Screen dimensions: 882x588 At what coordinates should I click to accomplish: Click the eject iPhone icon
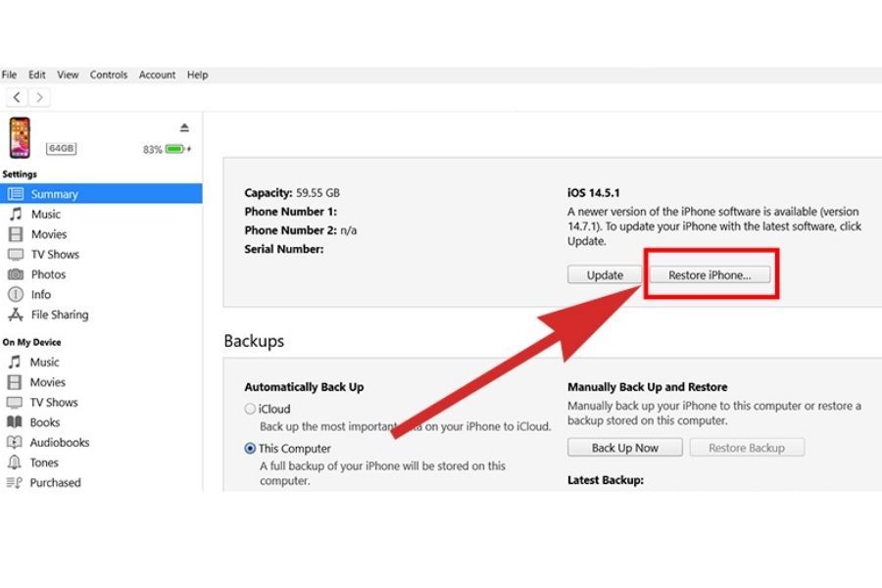coord(184,127)
